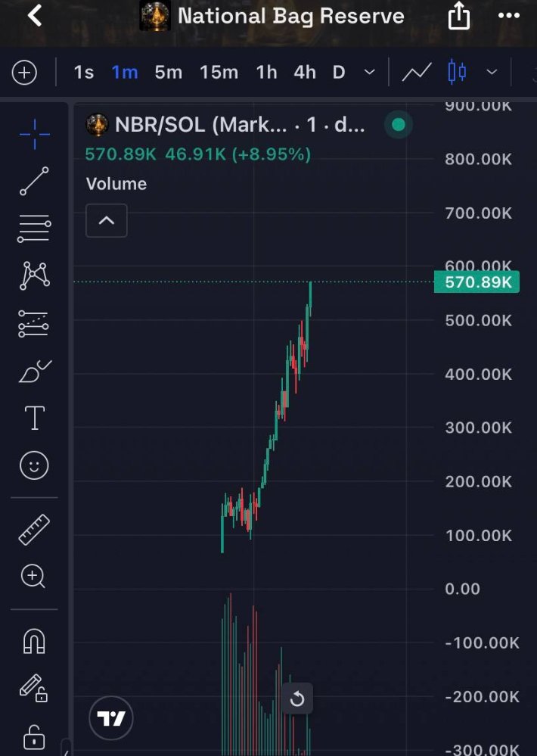
Task: Tap the National Bag Reserve token avatar
Action: (x=155, y=16)
